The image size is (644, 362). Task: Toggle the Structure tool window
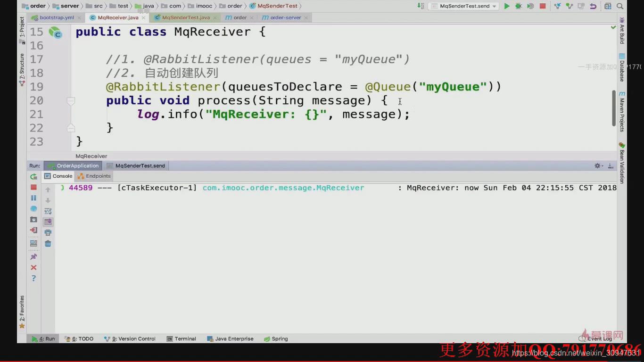click(22, 69)
